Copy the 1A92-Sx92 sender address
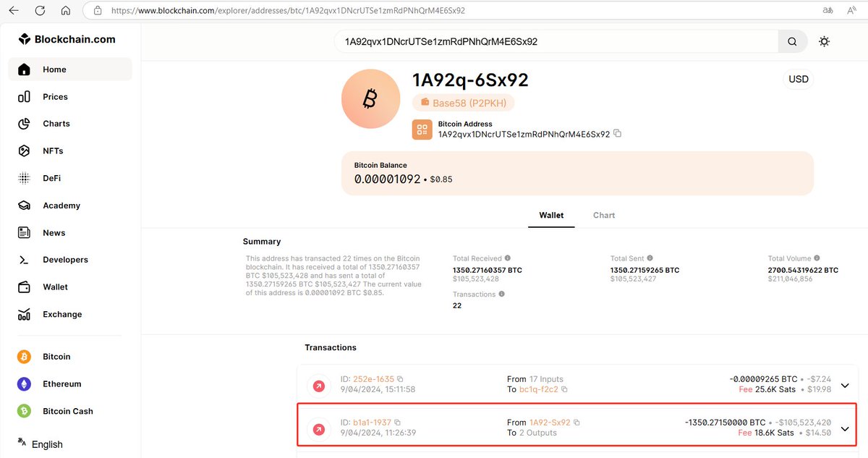 click(576, 423)
